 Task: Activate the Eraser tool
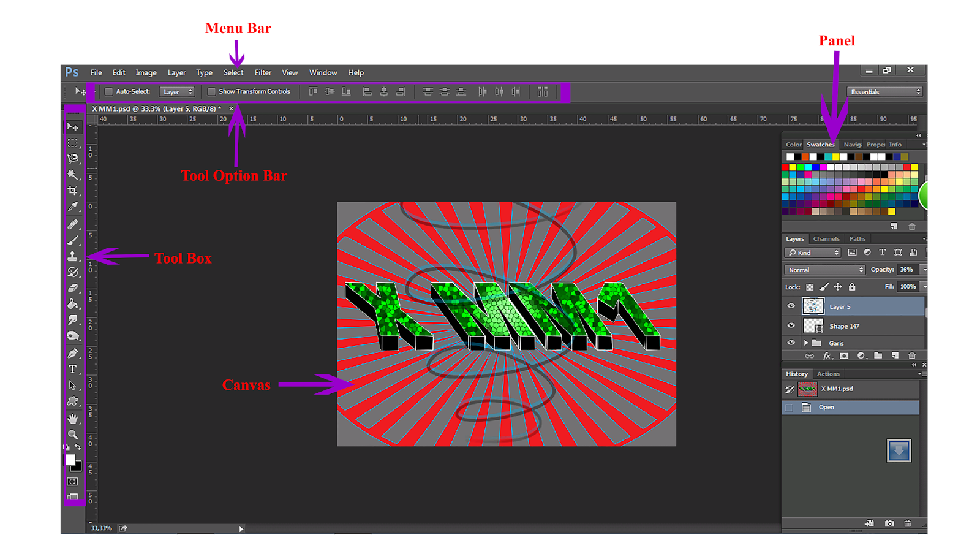(73, 288)
